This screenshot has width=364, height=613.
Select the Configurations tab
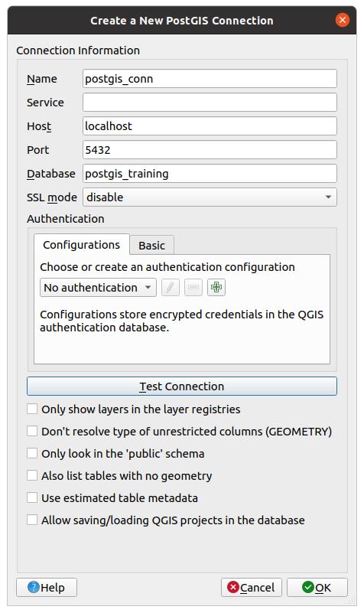pyautogui.click(x=82, y=245)
